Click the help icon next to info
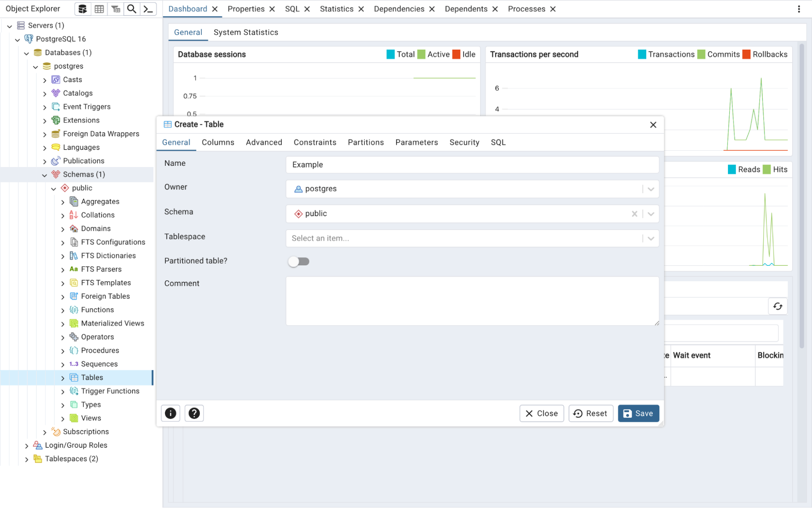The height and width of the screenshot is (508, 812). pos(194,413)
